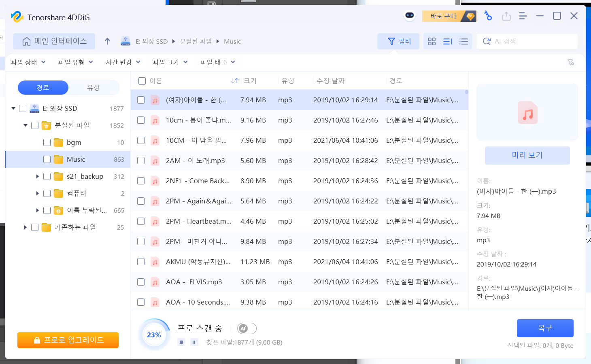The width and height of the screenshot is (591, 364).
Task: Check the AKMU (악동뮤지션) file checkbox
Action: click(141, 262)
